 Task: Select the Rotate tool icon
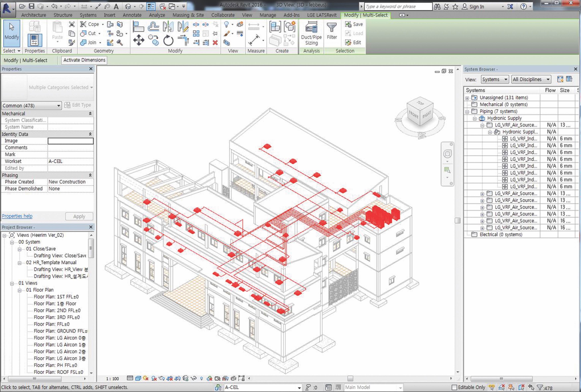click(168, 40)
